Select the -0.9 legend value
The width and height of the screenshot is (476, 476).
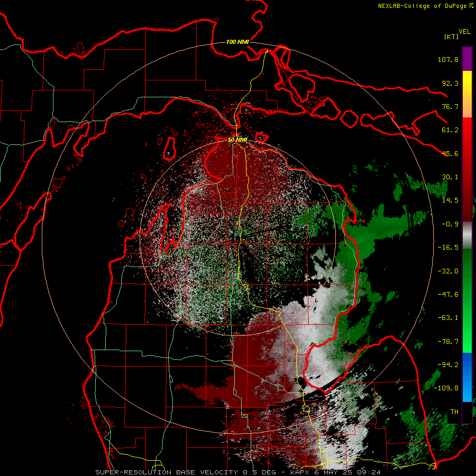click(x=450, y=224)
